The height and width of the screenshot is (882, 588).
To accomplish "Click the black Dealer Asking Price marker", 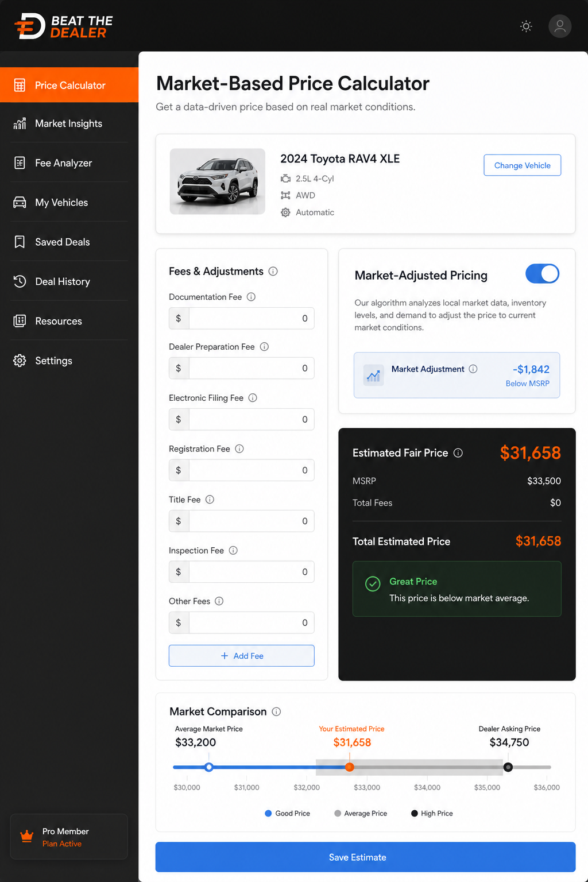I will [508, 767].
